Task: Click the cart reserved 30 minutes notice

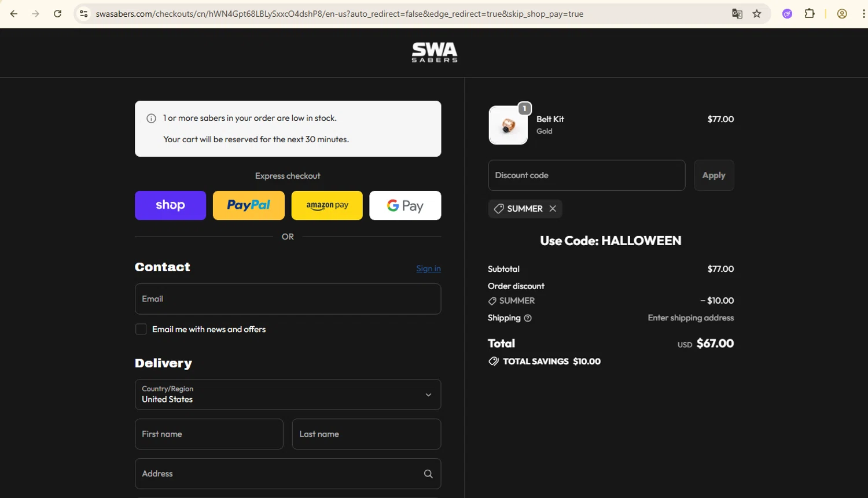Action: pyautogui.click(x=256, y=139)
